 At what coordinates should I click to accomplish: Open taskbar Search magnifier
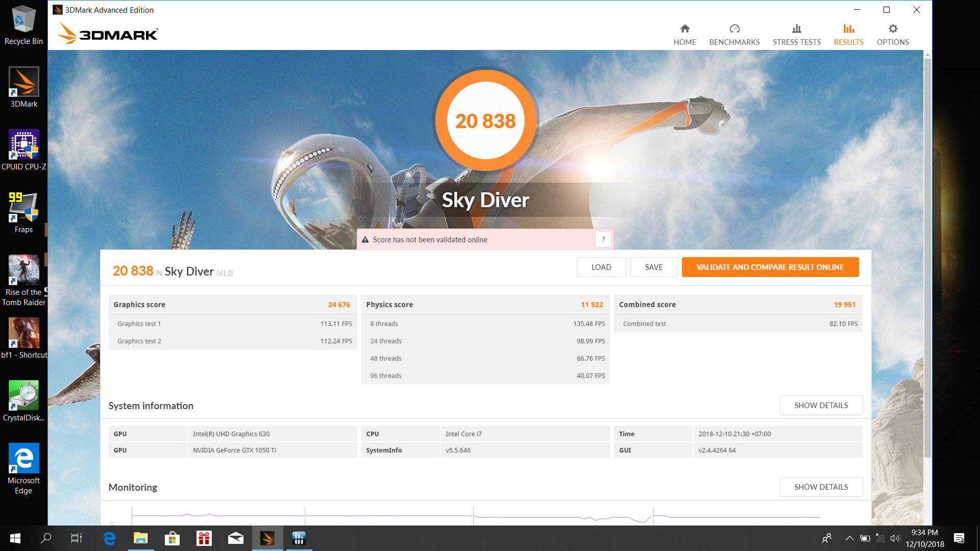coord(46,538)
